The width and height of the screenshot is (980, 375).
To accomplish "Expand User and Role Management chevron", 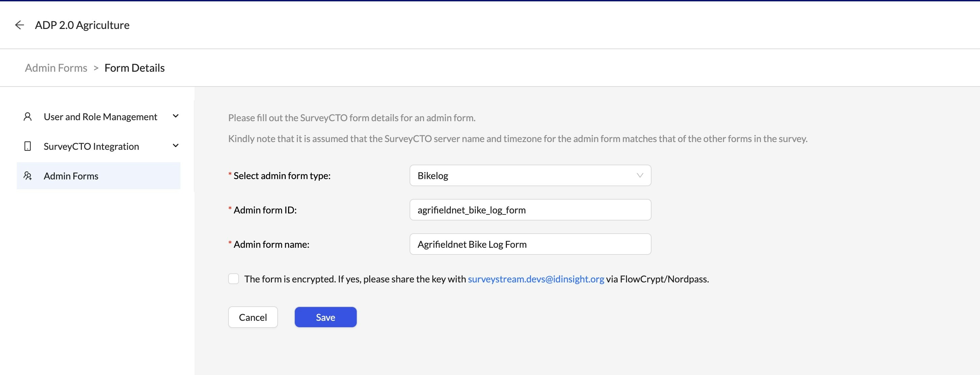I will 175,116.
